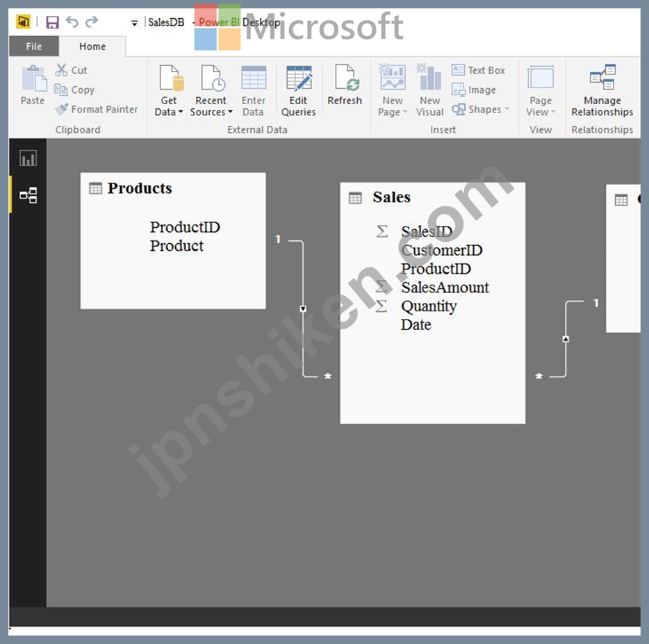649x644 pixels.
Task: Click the sigma icon next to SalesID
Action: pyautogui.click(x=382, y=231)
